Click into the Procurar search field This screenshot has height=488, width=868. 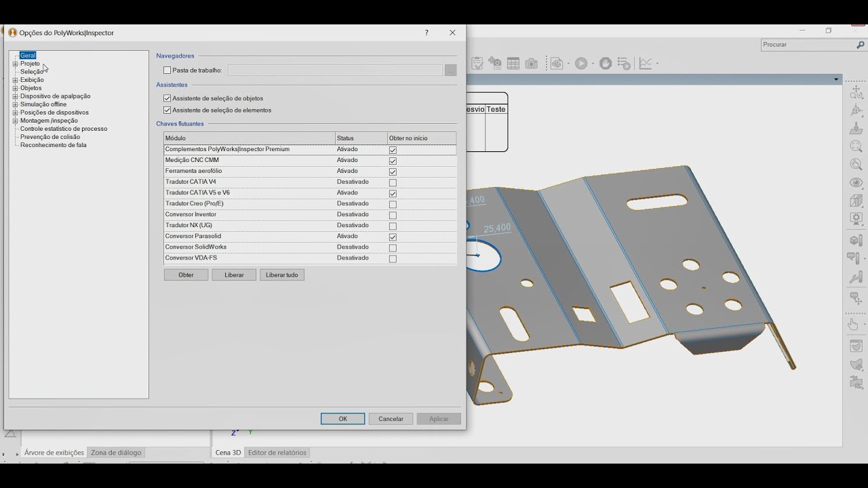point(807,45)
